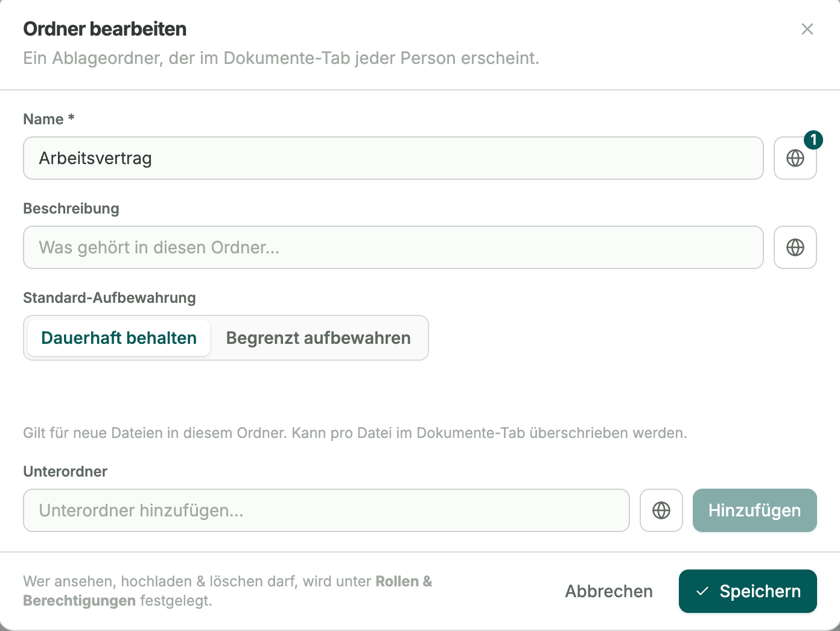
Task: Click the translation count badge showing 1
Action: click(813, 140)
